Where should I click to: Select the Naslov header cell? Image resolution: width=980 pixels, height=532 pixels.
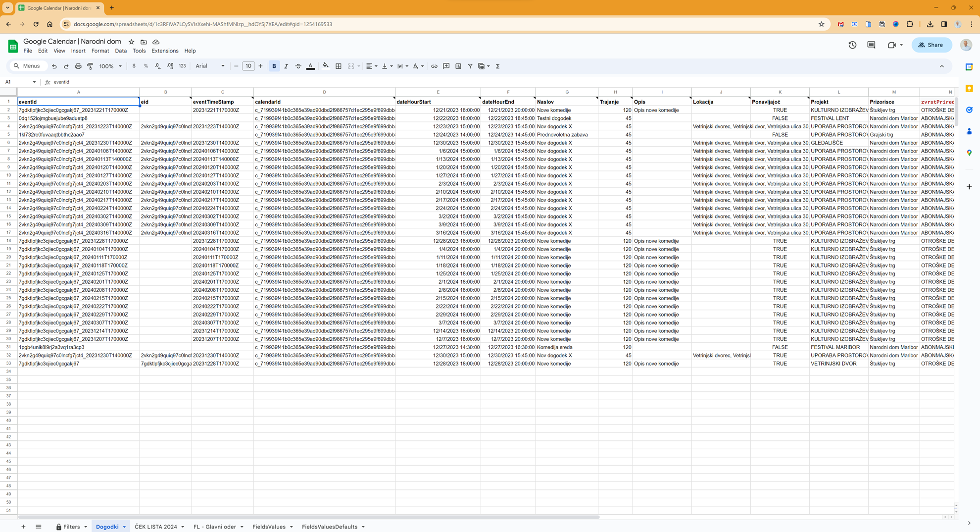[x=567, y=102]
